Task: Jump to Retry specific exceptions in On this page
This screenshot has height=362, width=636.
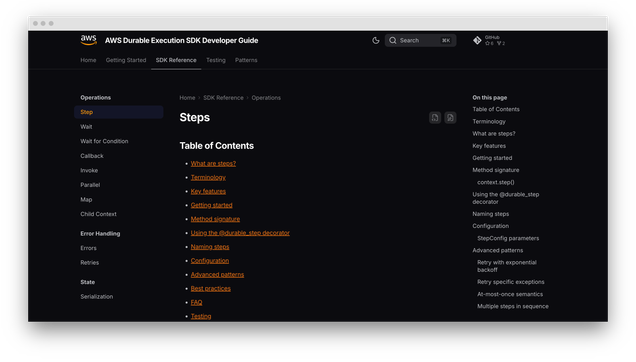Action: pyautogui.click(x=511, y=282)
